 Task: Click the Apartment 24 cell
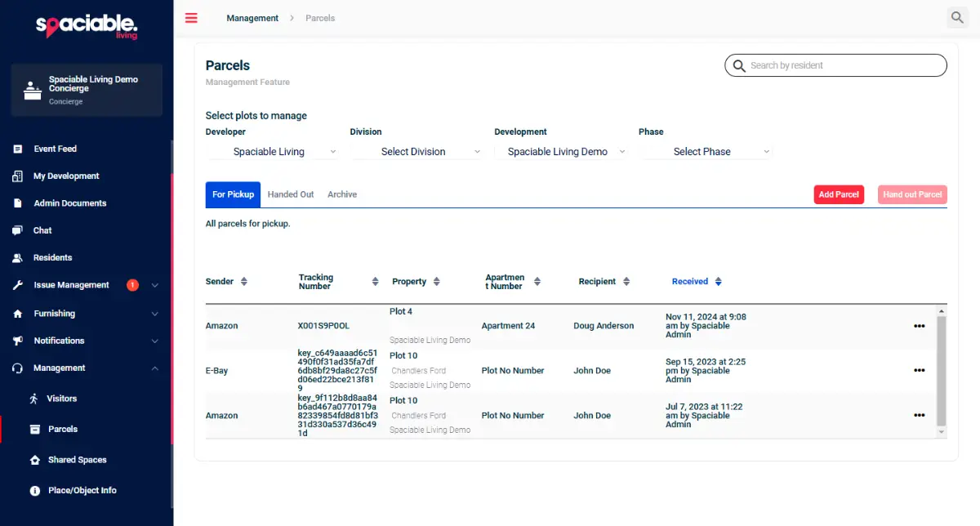point(508,326)
